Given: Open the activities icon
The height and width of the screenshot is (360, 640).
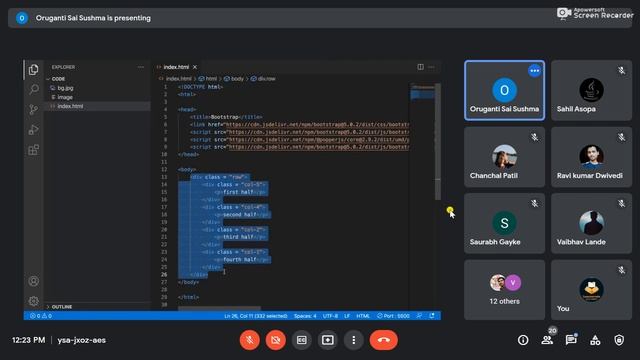Looking at the screenshot, I should (x=595, y=340).
